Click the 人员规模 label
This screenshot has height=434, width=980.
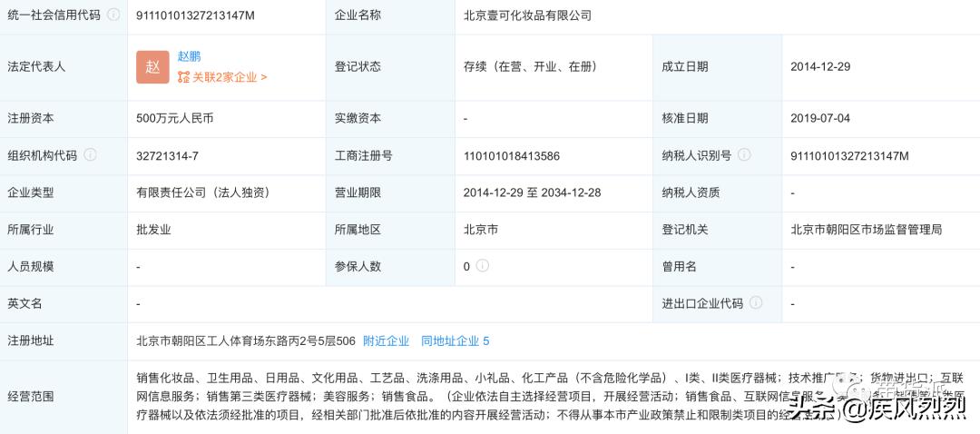[31, 266]
